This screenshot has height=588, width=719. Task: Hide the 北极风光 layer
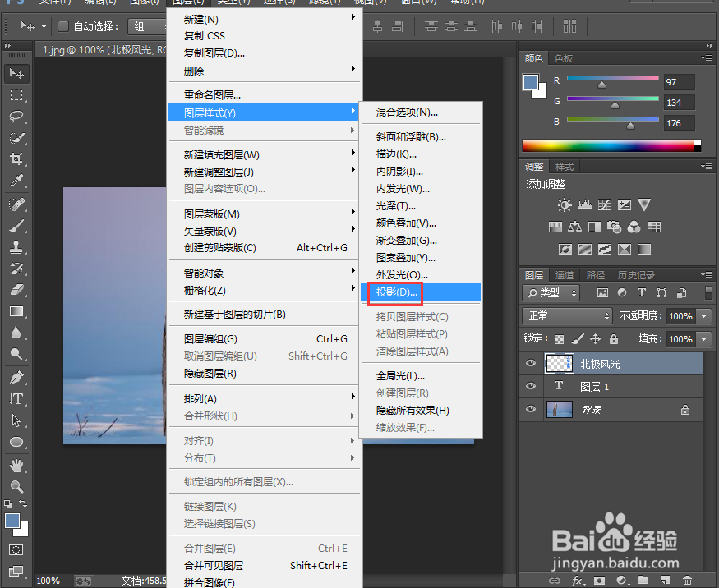(531, 363)
